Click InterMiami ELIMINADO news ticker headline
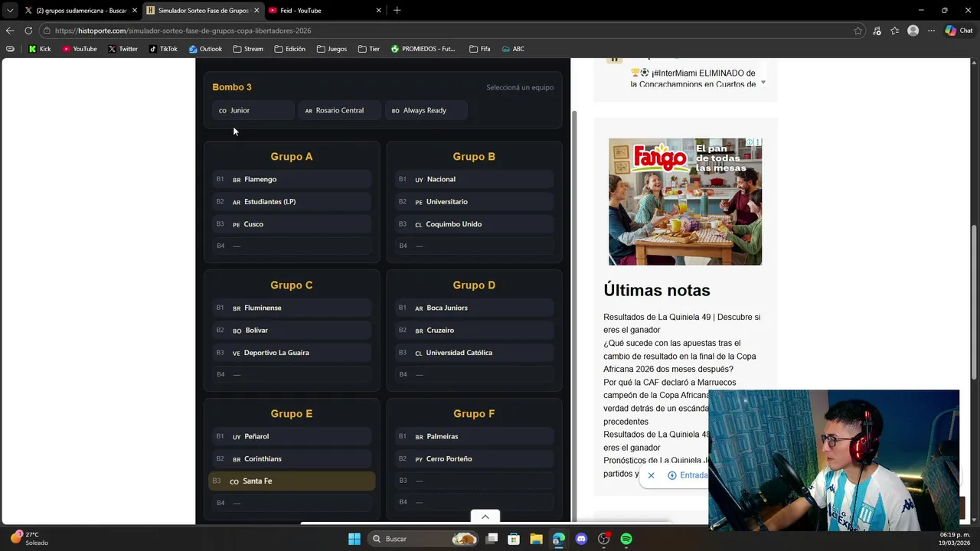The width and height of the screenshot is (980, 551). [693, 78]
